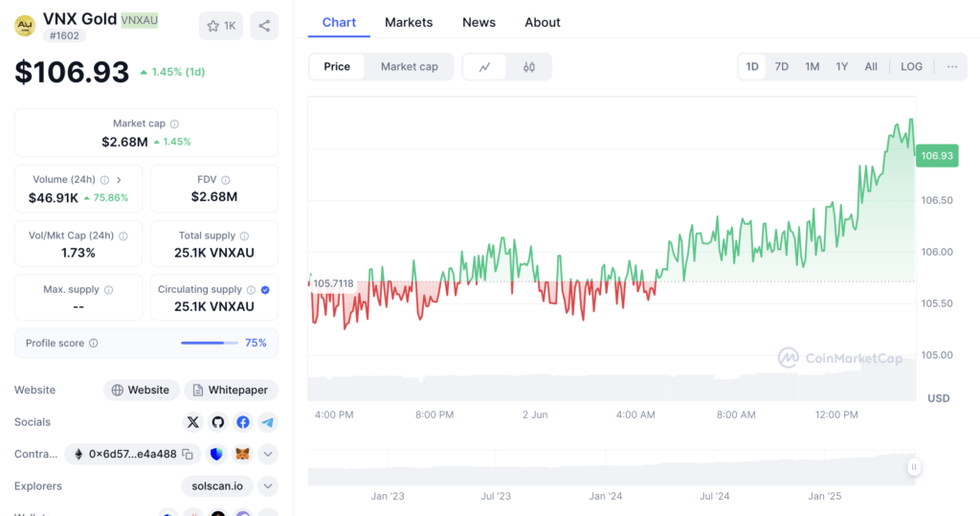This screenshot has height=516, width=980.
Task: Switch to the About tab
Action: [543, 23]
